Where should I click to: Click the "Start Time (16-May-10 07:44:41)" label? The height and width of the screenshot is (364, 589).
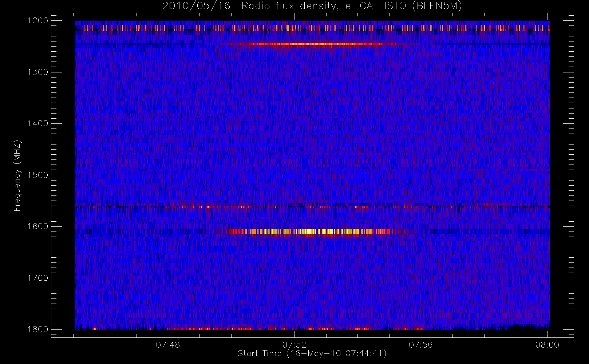click(x=312, y=353)
